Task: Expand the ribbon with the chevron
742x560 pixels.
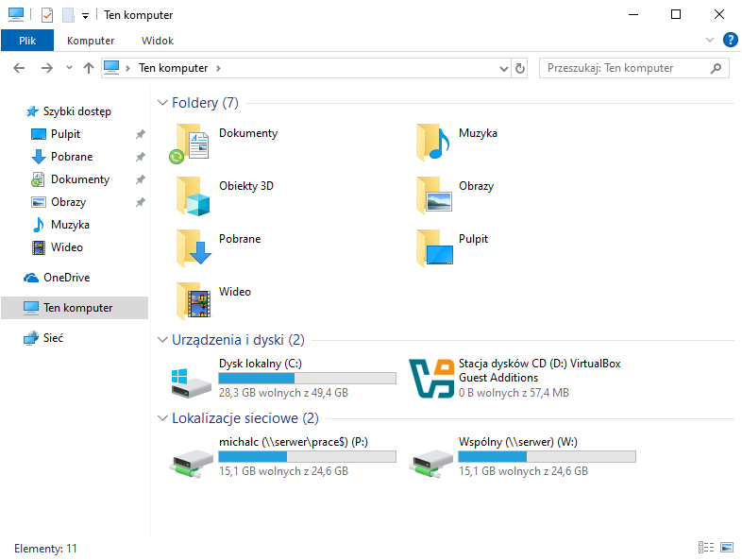Action: (710, 40)
